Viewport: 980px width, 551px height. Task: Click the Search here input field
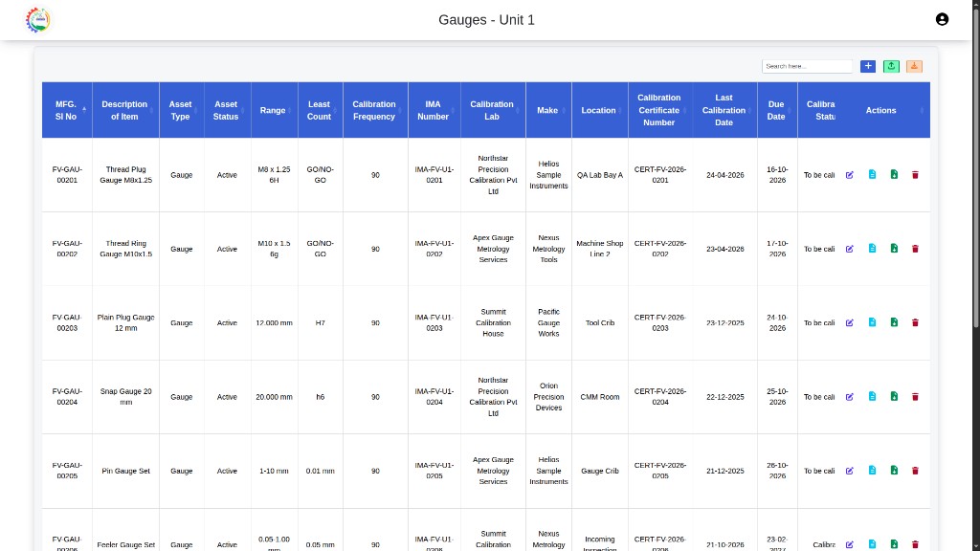pyautogui.click(x=807, y=66)
